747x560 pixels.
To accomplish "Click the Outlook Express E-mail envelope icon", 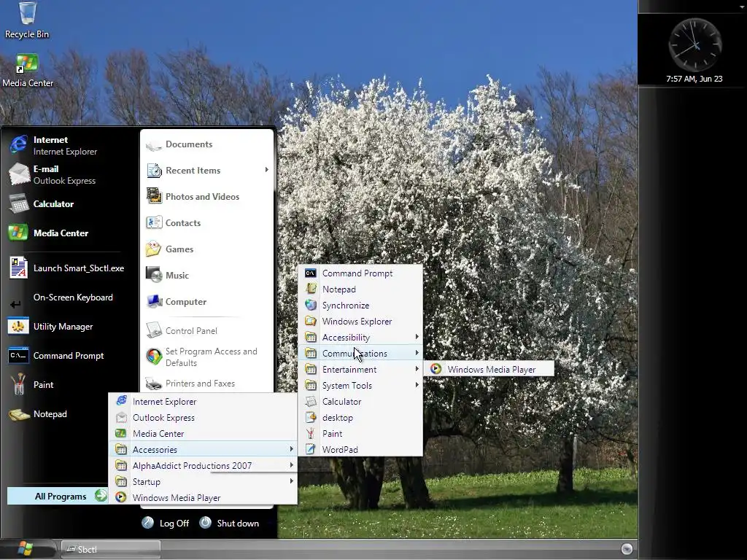I will tap(18, 174).
